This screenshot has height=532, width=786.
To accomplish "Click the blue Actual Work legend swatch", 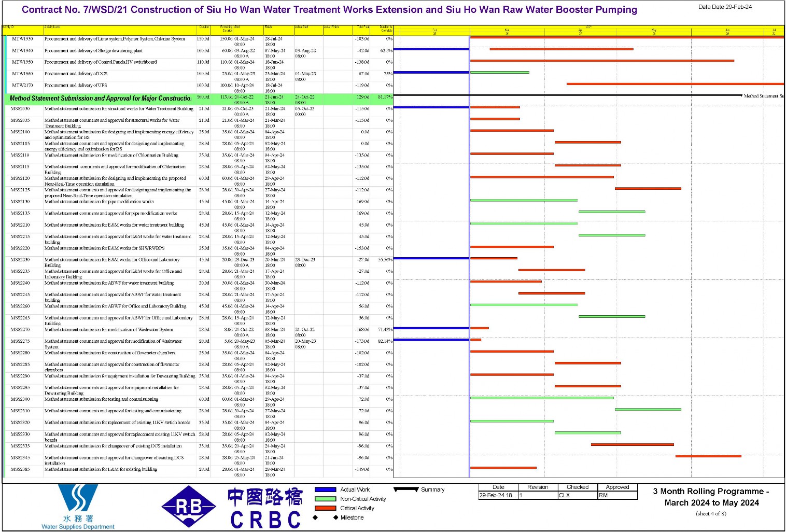I will point(325,489).
